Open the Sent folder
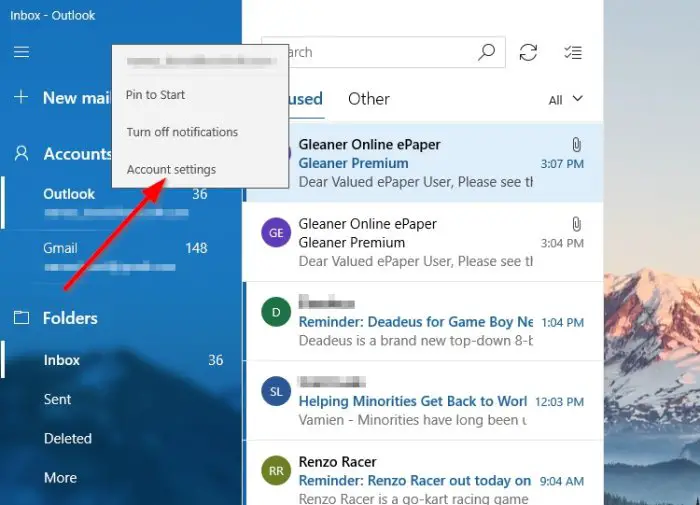 pyautogui.click(x=121, y=399)
